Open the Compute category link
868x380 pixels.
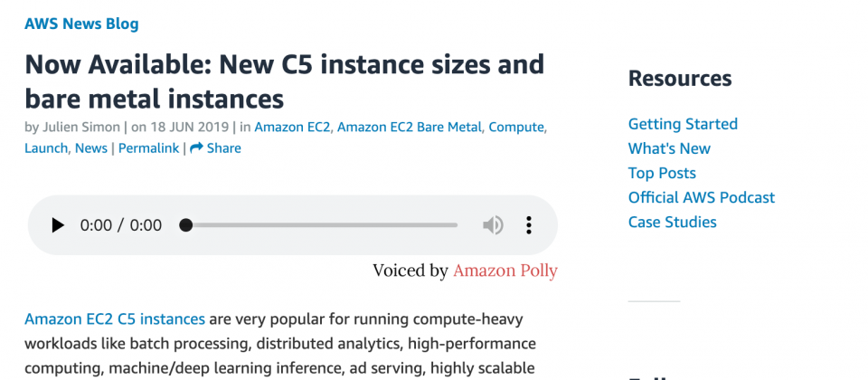click(516, 127)
